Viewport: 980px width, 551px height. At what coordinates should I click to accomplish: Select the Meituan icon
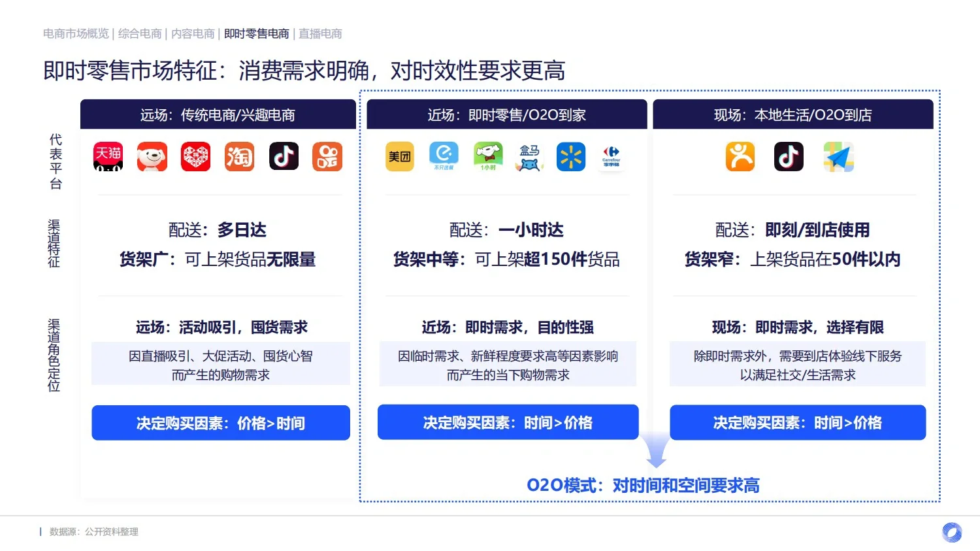(x=399, y=157)
